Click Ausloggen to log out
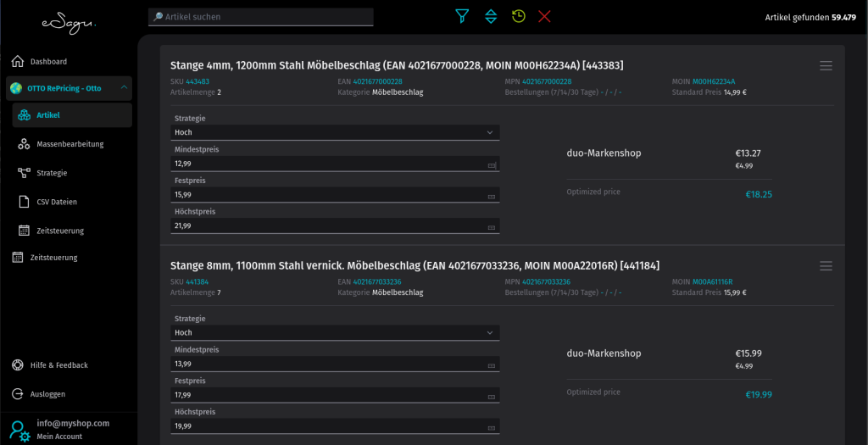Screen dimensions: 868x445 coord(47,394)
